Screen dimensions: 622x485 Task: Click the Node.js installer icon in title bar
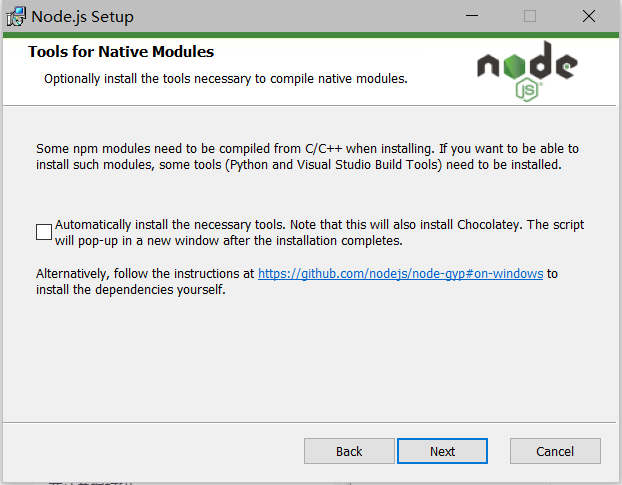tap(15, 16)
